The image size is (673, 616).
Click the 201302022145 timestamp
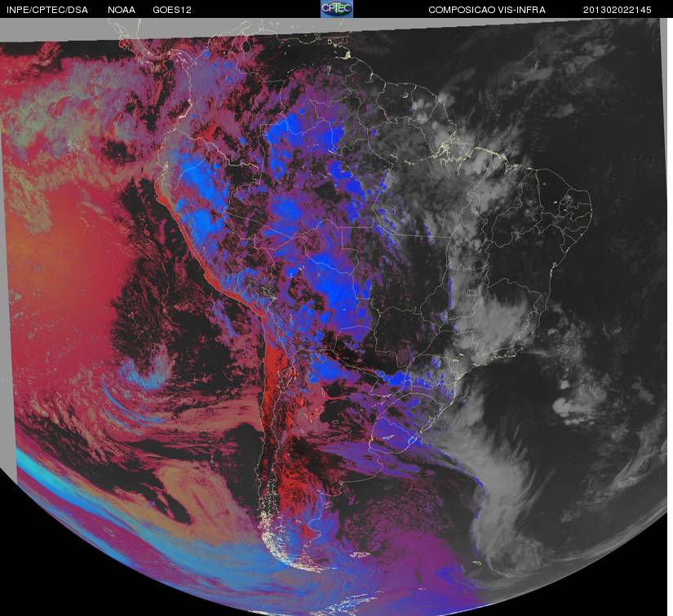coord(618,10)
